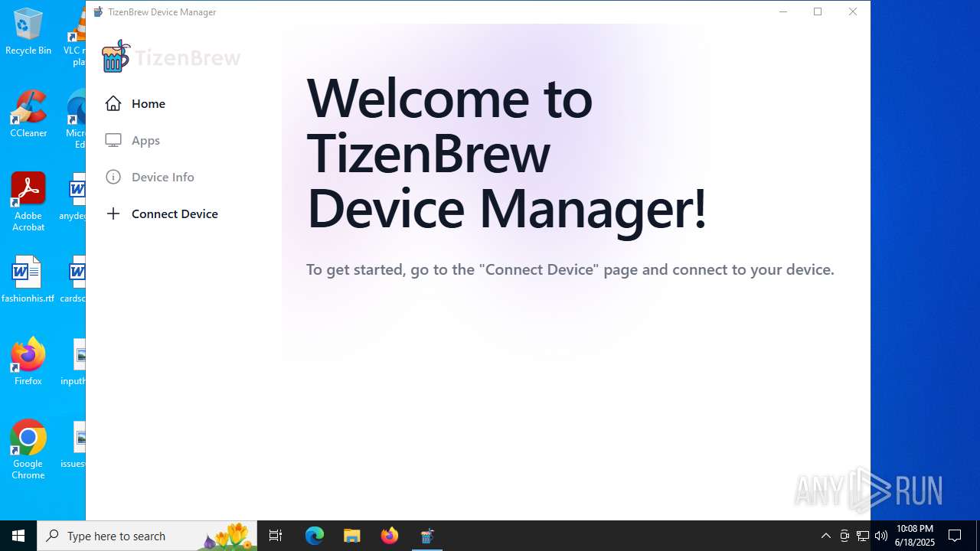The height and width of the screenshot is (551, 980).
Task: Open the taskbar clock and date
Action: click(x=915, y=536)
